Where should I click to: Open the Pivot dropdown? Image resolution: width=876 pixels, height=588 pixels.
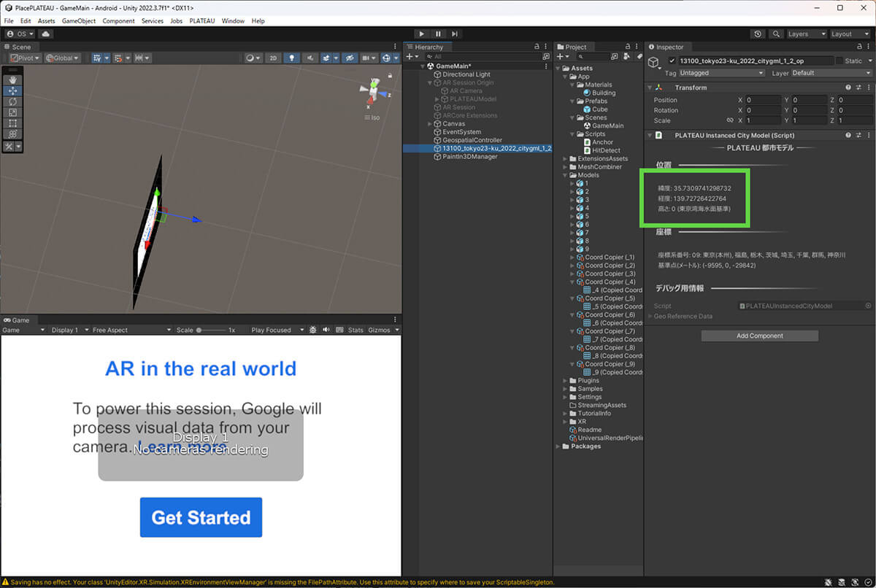(x=26, y=58)
